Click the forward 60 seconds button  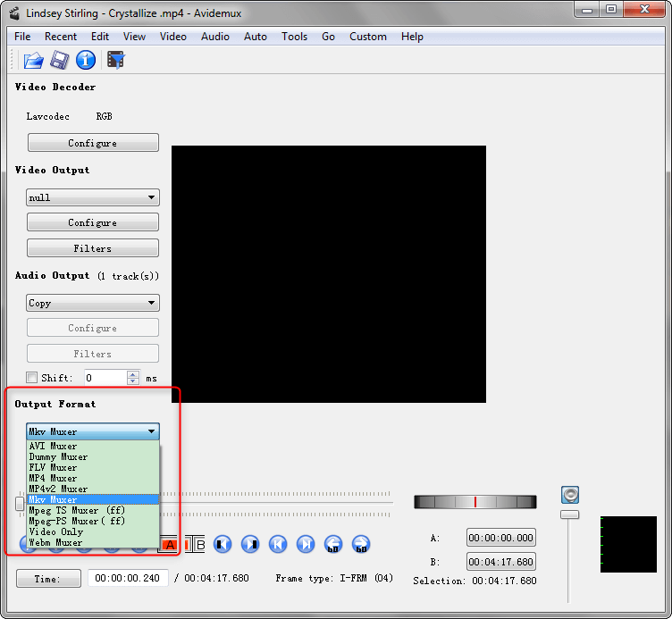[x=361, y=544]
